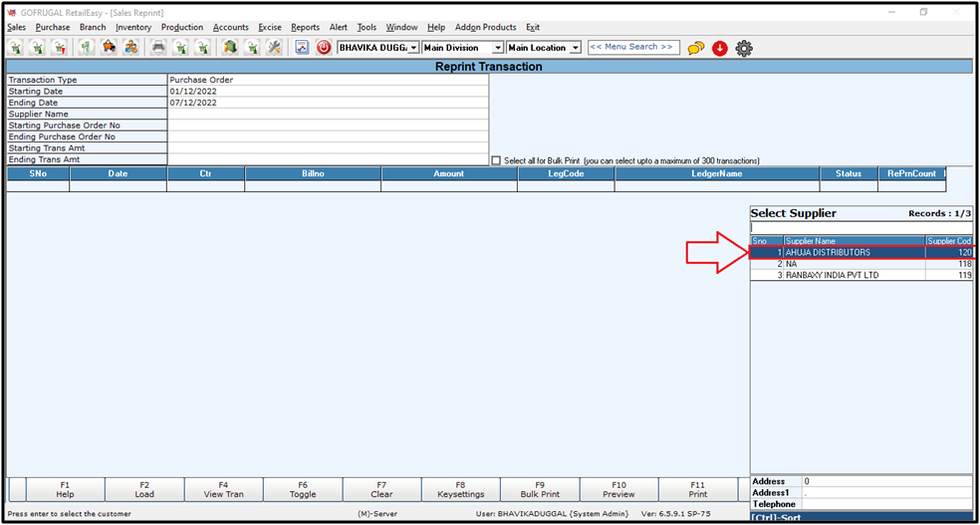Click the Status column header
The height and width of the screenshot is (525, 980).
click(x=849, y=173)
